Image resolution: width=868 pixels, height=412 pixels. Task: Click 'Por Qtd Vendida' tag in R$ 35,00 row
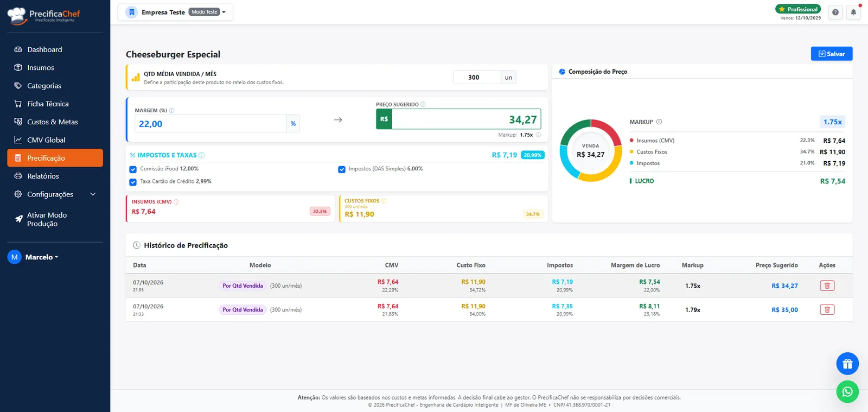tap(242, 309)
